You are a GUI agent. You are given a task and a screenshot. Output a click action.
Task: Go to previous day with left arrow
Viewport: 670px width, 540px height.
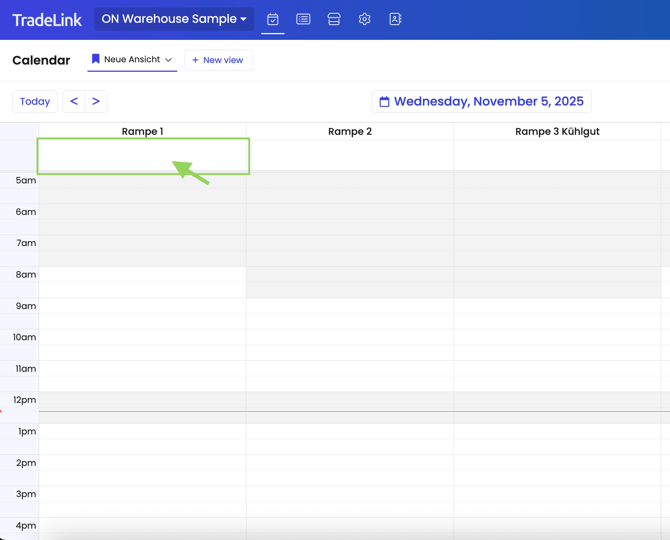(x=74, y=101)
